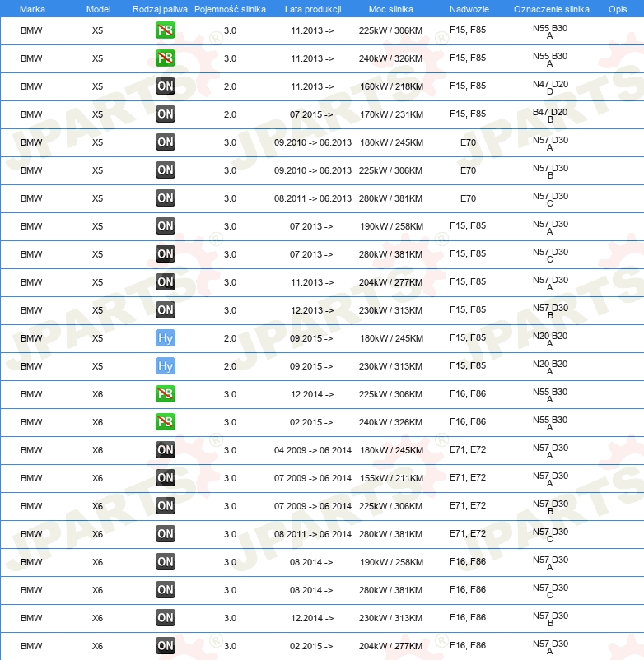Screen dimensions: 644x660
Task: Click F15, F85 body for the 204kW/277KM row
Action: 468,281
